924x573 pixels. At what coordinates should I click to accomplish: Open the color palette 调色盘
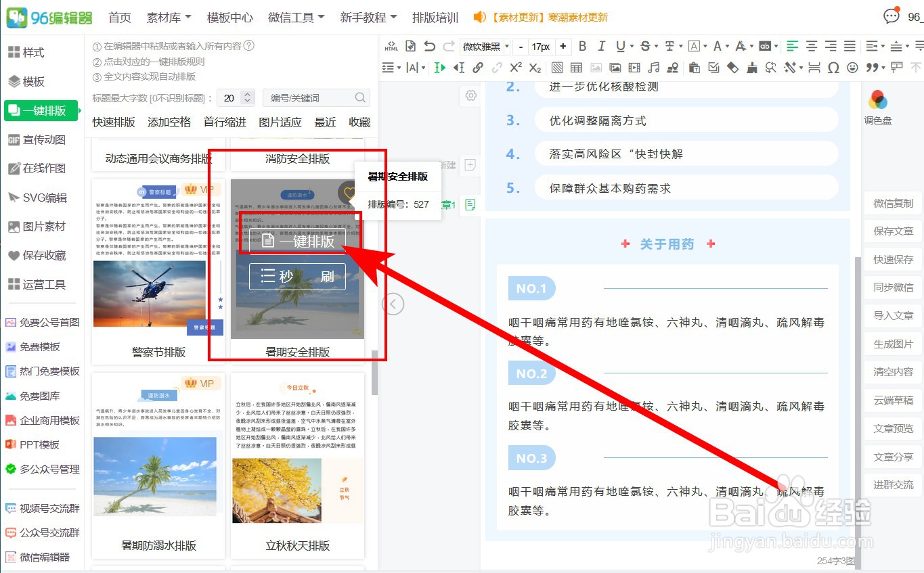pos(878,108)
